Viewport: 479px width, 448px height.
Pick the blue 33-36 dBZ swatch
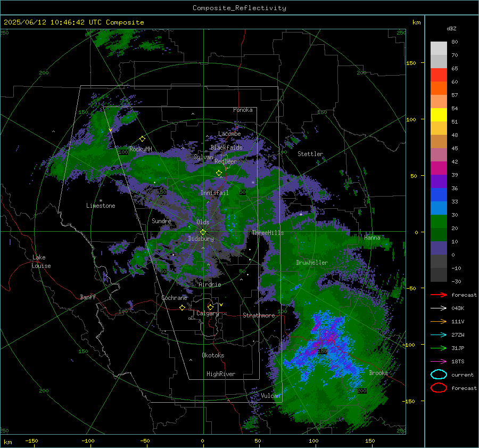[x=439, y=195]
